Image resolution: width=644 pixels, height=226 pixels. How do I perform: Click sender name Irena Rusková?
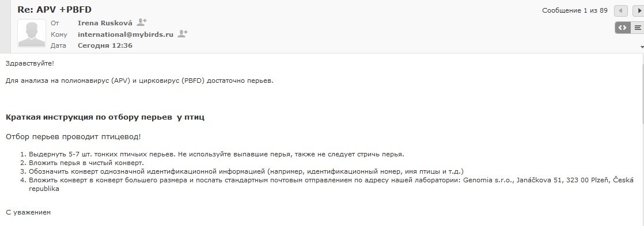[x=105, y=23]
